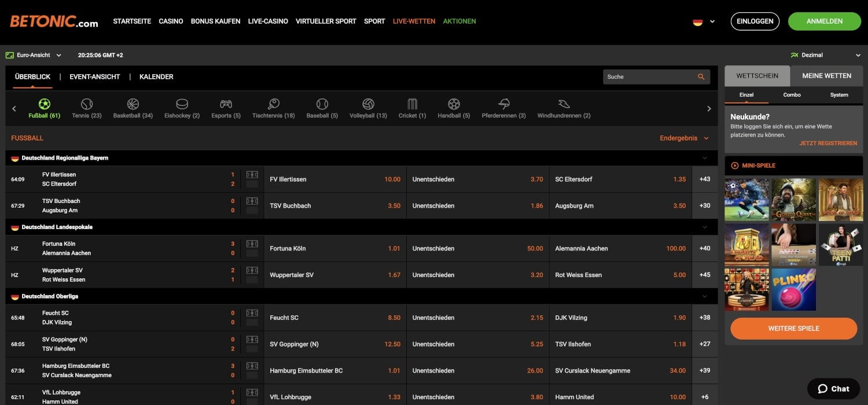
Task: Select the Tennis (23) sport icon
Action: pos(87,104)
